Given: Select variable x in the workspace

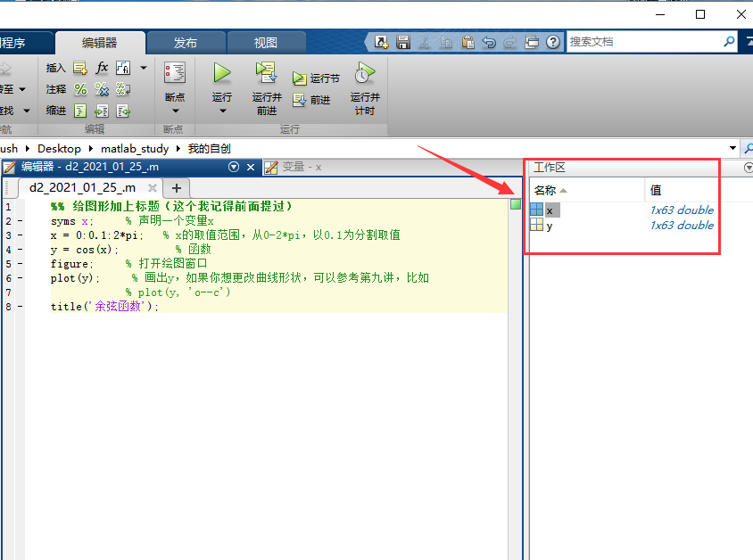Looking at the screenshot, I should (550, 210).
